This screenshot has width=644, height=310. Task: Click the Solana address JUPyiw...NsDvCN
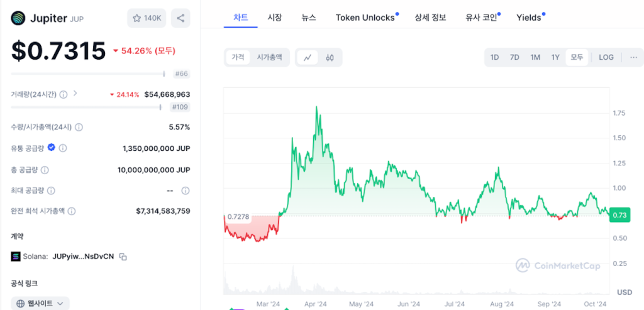[x=84, y=257]
